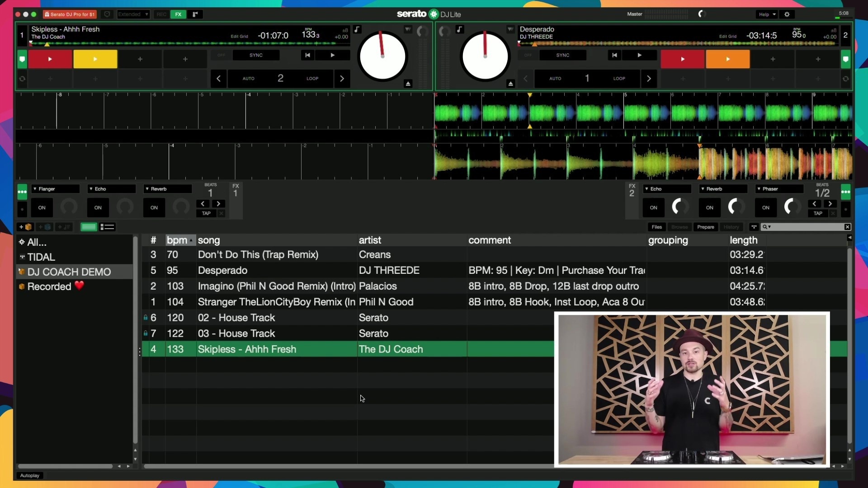
Task: Open the Extended view mode dropdown
Action: (x=133, y=14)
